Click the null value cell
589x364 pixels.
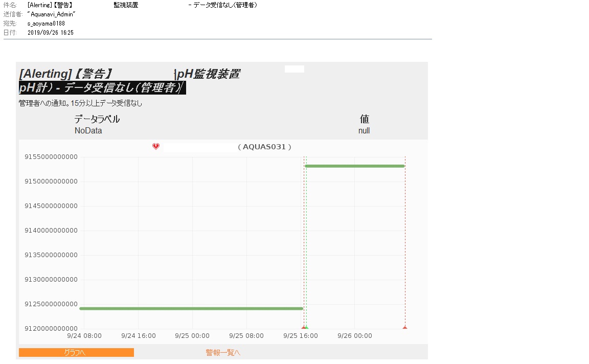coord(364,131)
